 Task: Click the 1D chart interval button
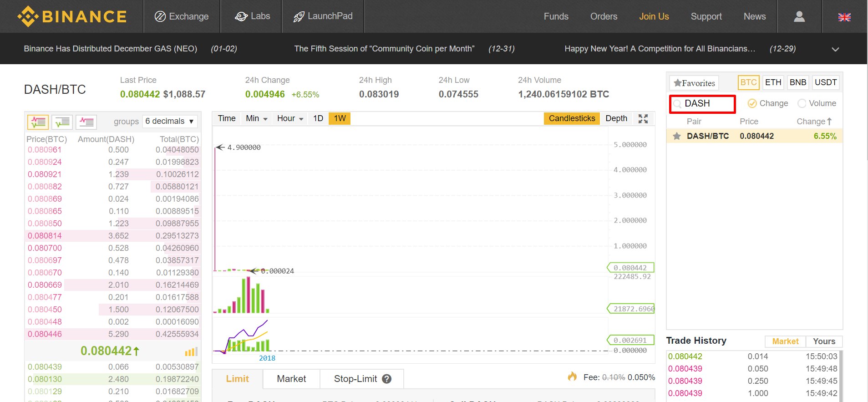pyautogui.click(x=318, y=118)
